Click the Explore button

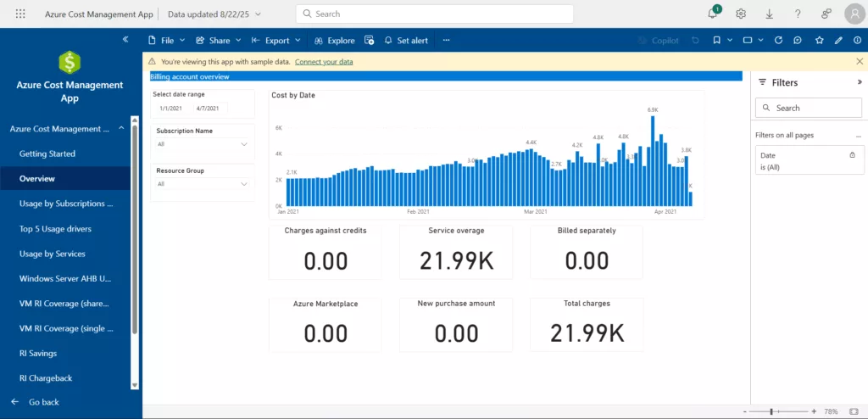coord(334,41)
